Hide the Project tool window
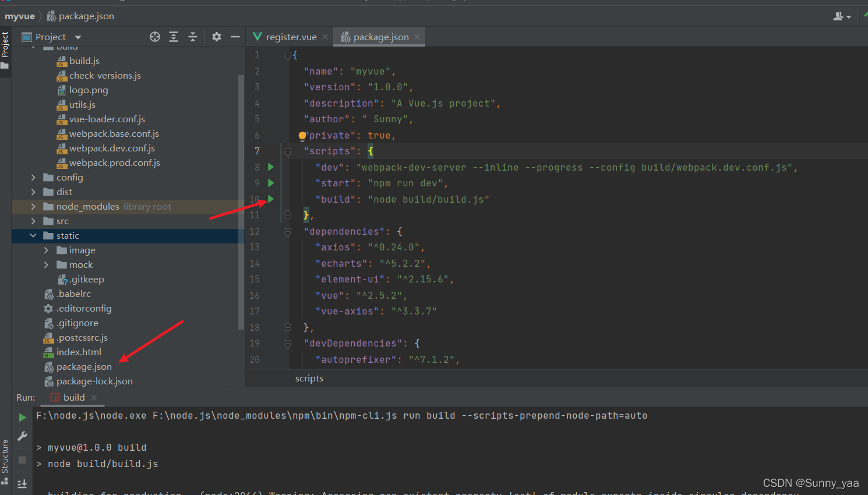This screenshot has height=495, width=868. point(235,37)
